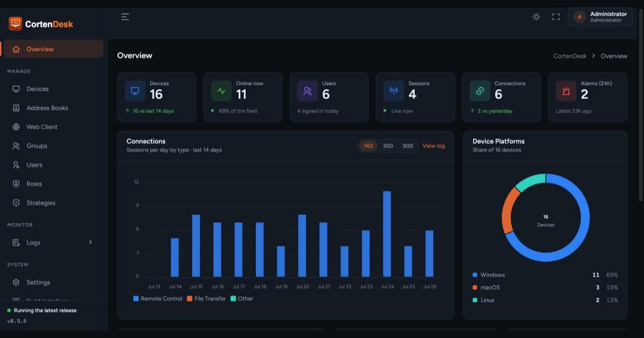The height and width of the screenshot is (338, 644).
Task: Click the Jul 15 bar in the chart
Action: pyautogui.click(x=196, y=246)
